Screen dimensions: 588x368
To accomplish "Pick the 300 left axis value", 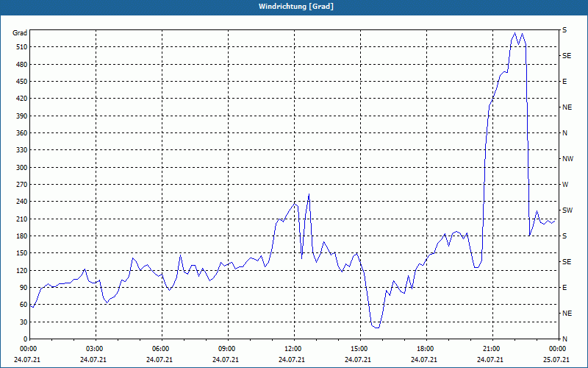I will 21,168.
